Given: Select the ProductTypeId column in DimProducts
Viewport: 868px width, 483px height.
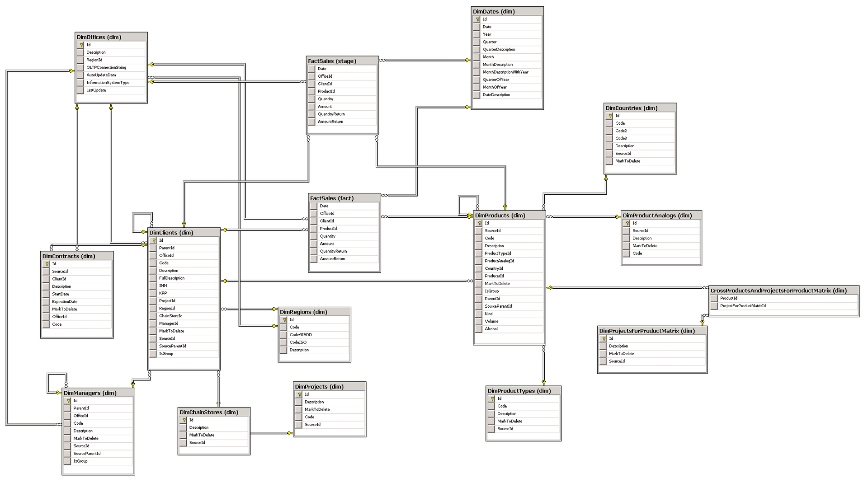Looking at the screenshot, I should (x=509, y=253).
